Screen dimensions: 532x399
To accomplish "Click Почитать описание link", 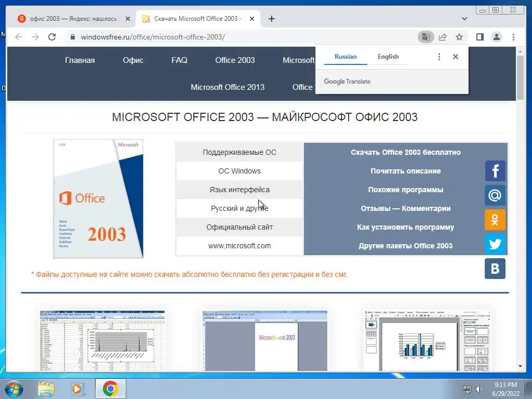I will pyautogui.click(x=405, y=171).
